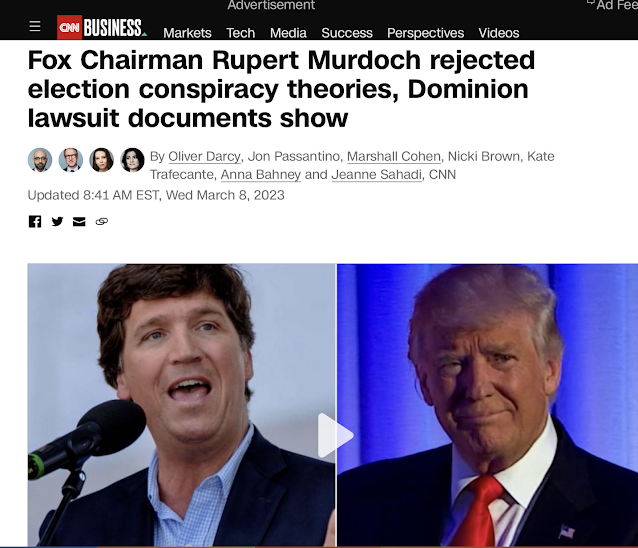Go to the Media section
Image resolution: width=638 pixels, height=548 pixels.
click(x=288, y=33)
